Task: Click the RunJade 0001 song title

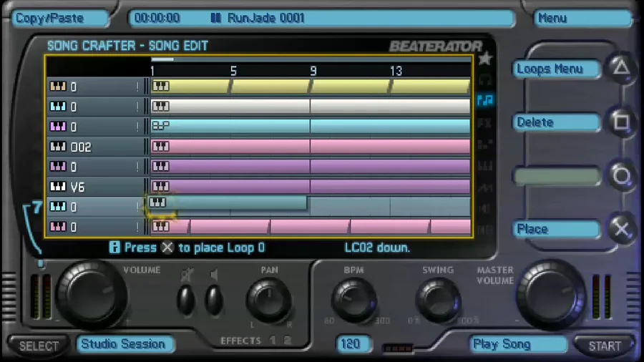Action: pyautogui.click(x=265, y=18)
